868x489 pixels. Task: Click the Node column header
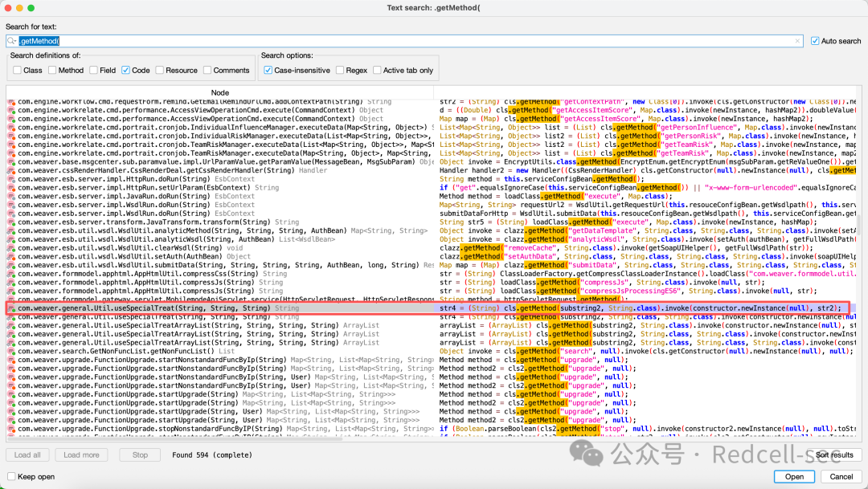[x=219, y=92]
